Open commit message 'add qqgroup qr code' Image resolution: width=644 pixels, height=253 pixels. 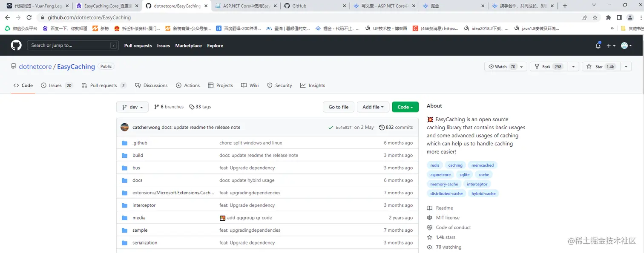(x=249, y=218)
